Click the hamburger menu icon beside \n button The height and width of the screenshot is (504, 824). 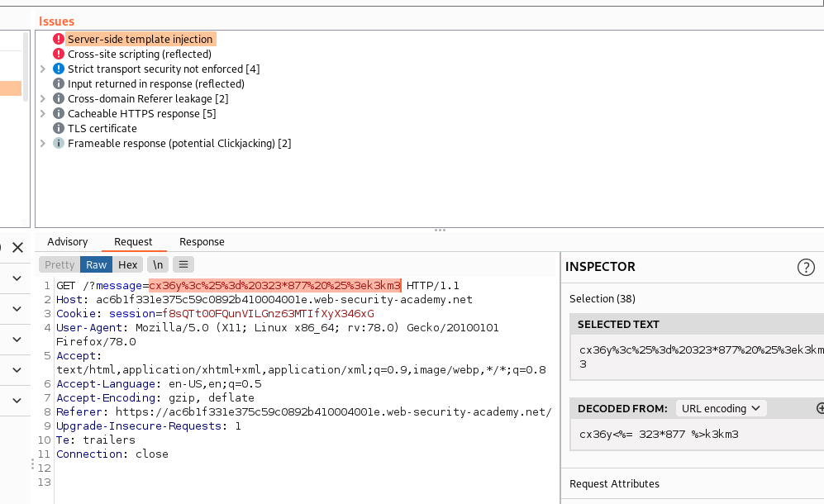[x=183, y=264]
